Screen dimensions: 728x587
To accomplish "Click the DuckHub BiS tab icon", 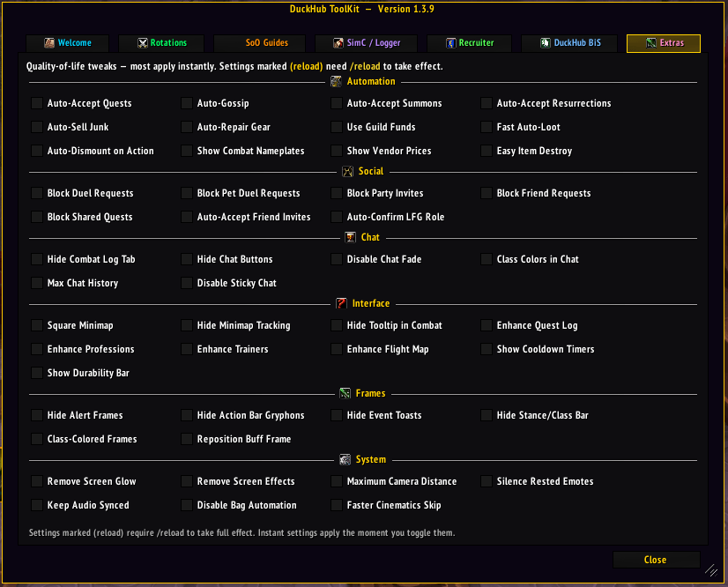I will (546, 43).
